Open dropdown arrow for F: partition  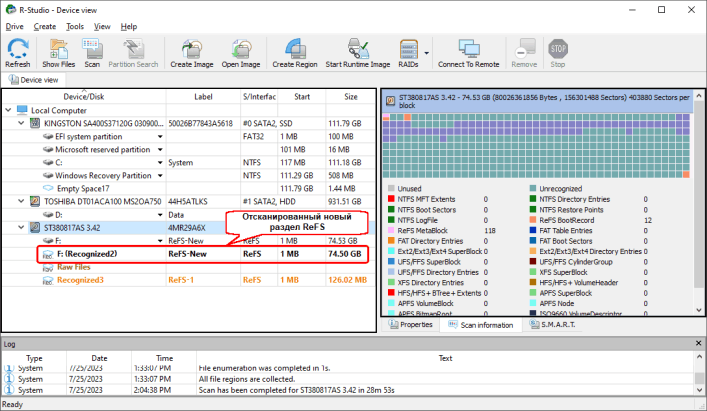[x=160, y=241]
